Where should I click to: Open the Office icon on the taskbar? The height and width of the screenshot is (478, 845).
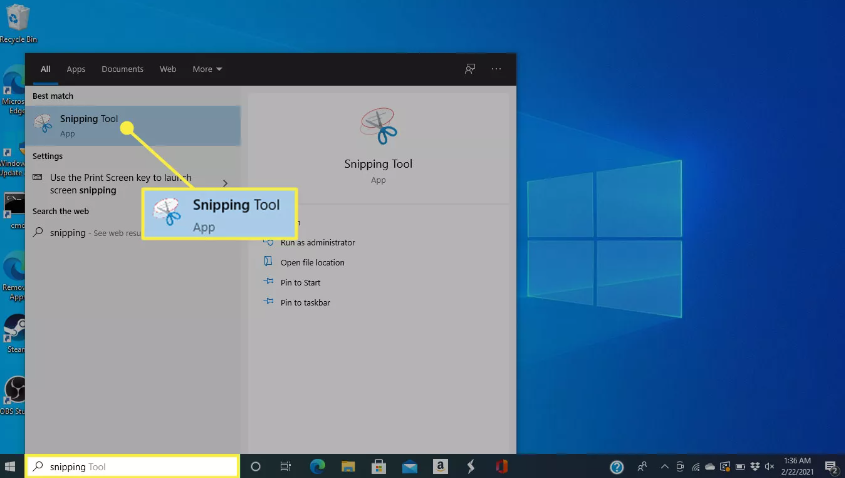(x=501, y=466)
